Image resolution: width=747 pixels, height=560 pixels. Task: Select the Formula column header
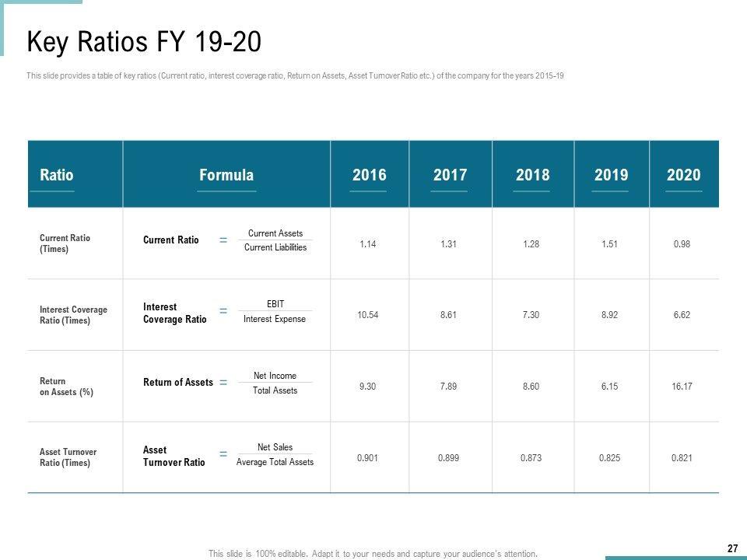226,175
